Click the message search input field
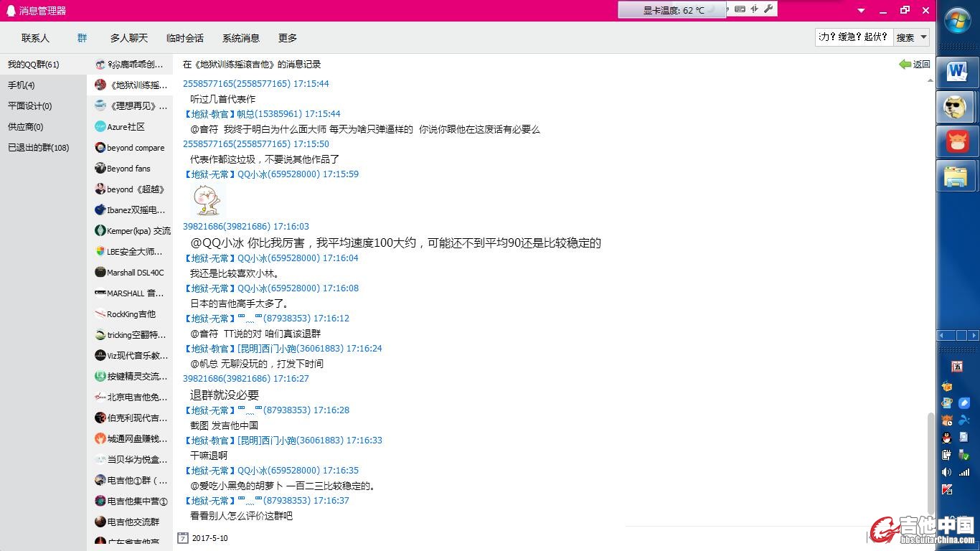 point(854,37)
